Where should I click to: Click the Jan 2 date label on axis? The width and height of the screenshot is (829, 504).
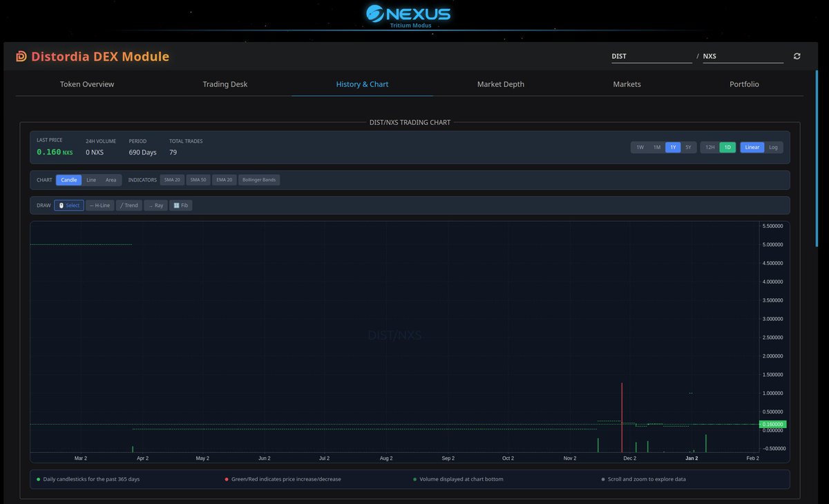(x=692, y=458)
